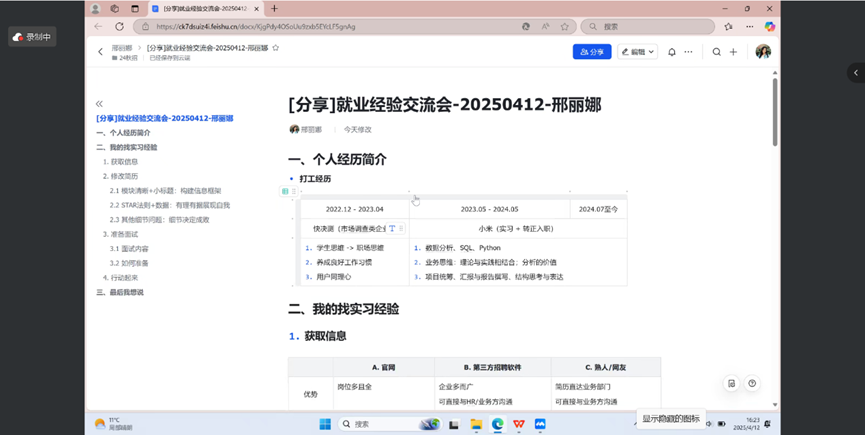Select outline item 3. 准备面试
Image resolution: width=865 pixels, height=435 pixels.
click(120, 234)
